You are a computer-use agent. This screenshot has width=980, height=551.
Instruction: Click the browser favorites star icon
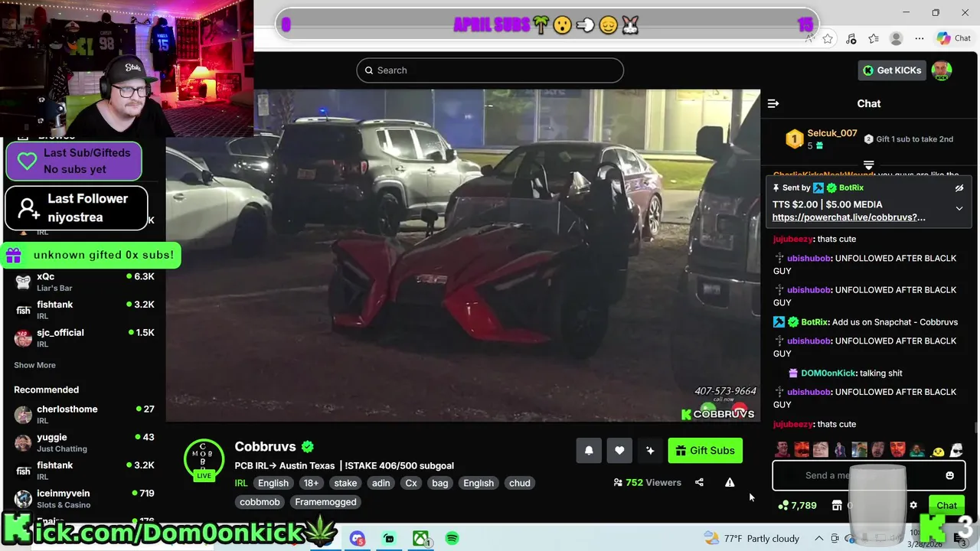pyautogui.click(x=828, y=38)
